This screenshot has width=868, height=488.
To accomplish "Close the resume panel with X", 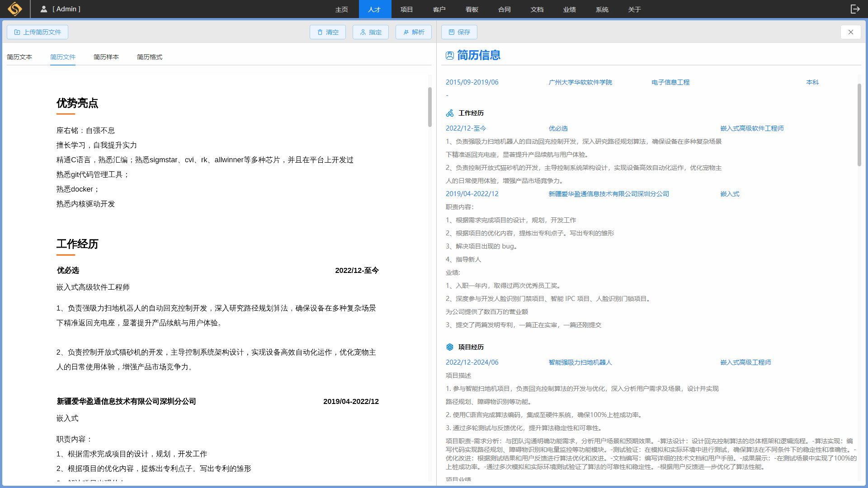I will 851,32.
